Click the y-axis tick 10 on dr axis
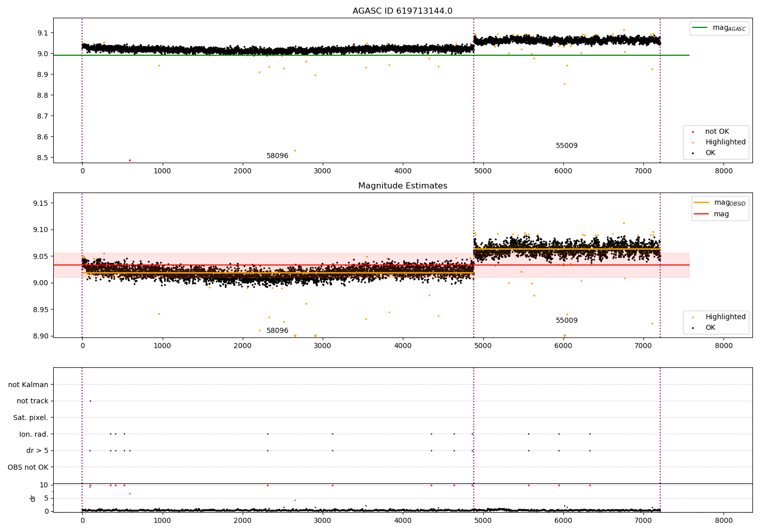Viewport: 760px width, 532px height. [x=44, y=485]
